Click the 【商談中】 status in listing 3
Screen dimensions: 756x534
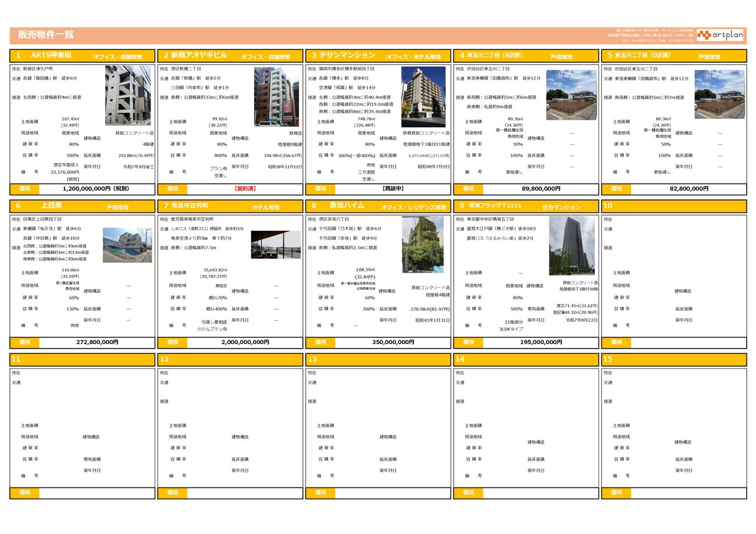click(393, 189)
